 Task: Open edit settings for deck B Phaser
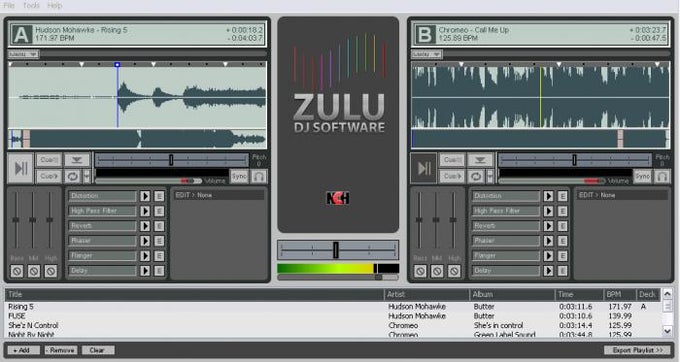click(x=562, y=241)
